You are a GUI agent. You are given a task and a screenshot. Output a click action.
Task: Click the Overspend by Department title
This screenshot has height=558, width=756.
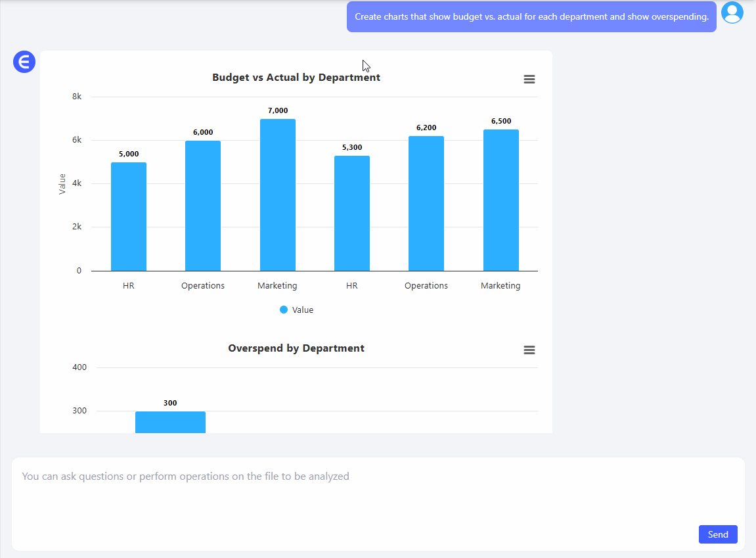pos(296,348)
